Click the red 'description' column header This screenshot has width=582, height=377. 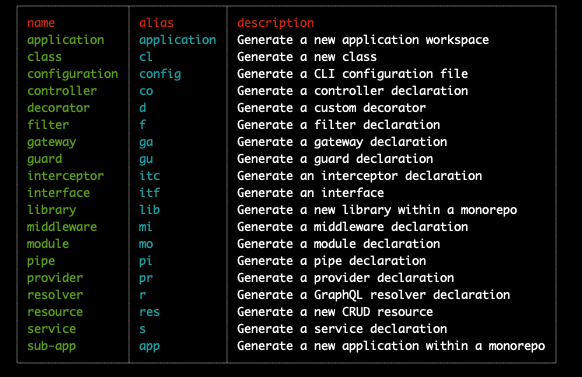275,23
